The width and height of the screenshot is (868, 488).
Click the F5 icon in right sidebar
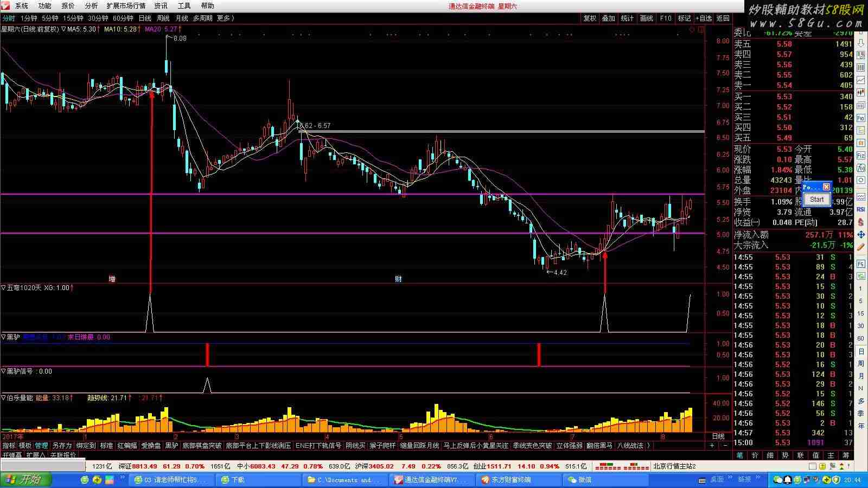pyautogui.click(x=861, y=264)
